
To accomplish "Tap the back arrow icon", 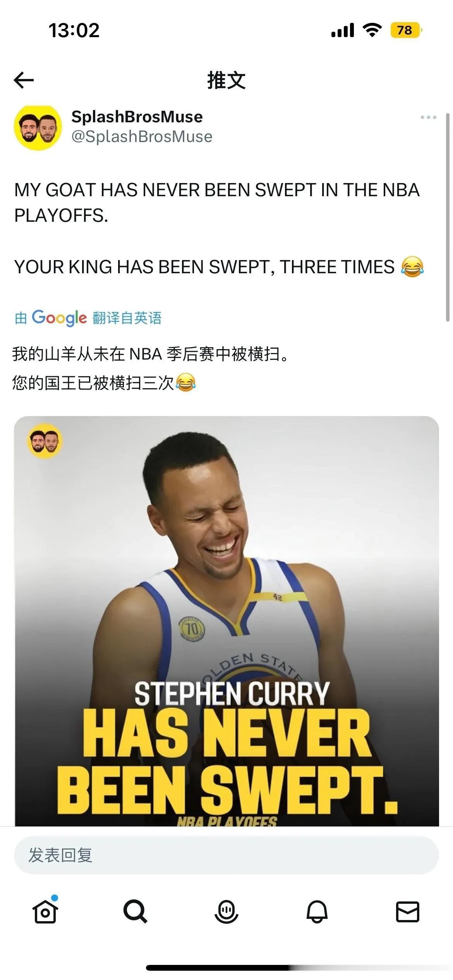I will (x=24, y=80).
